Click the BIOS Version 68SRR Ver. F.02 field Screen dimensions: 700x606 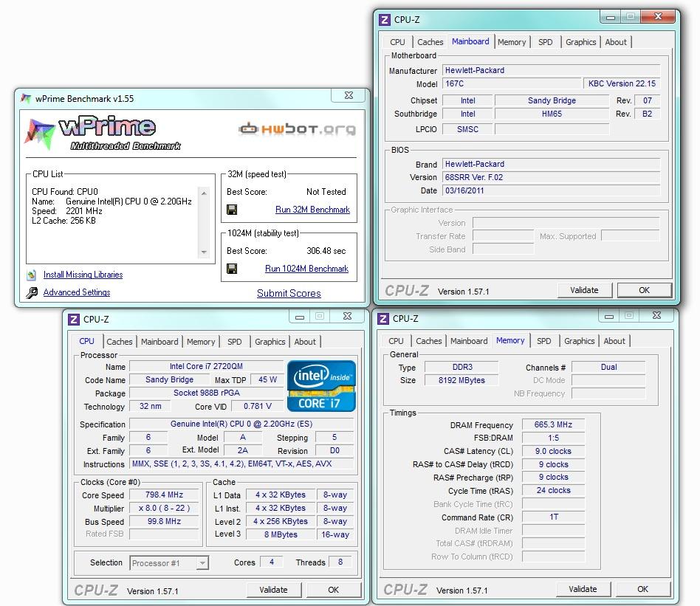pos(551,177)
